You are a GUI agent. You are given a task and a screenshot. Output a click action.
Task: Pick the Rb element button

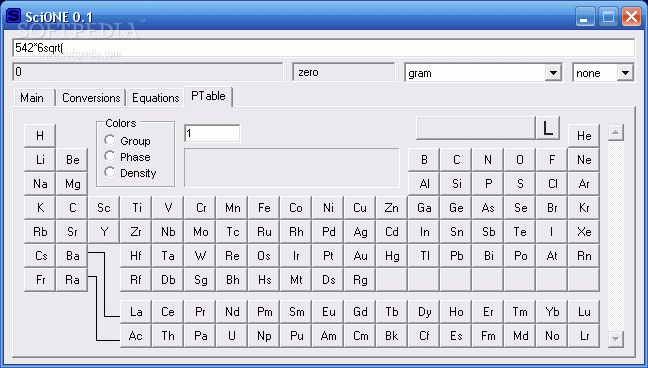pos(40,232)
